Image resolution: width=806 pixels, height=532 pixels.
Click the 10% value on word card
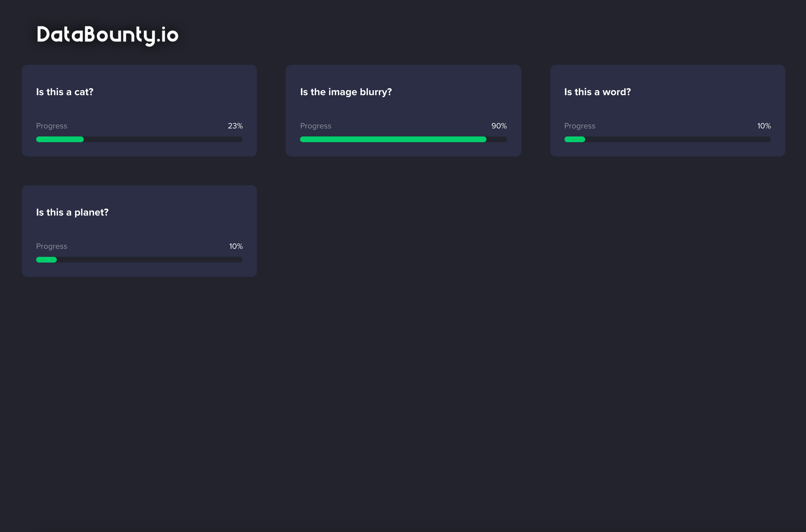764,126
